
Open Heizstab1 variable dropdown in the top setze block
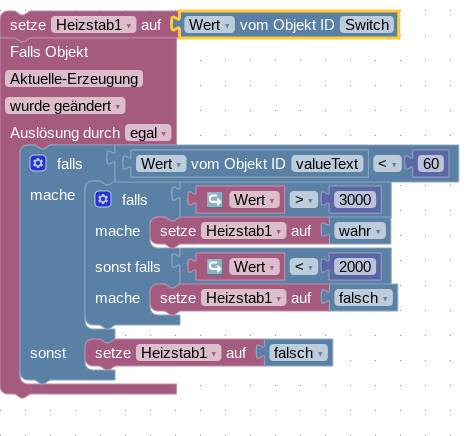pos(94,25)
